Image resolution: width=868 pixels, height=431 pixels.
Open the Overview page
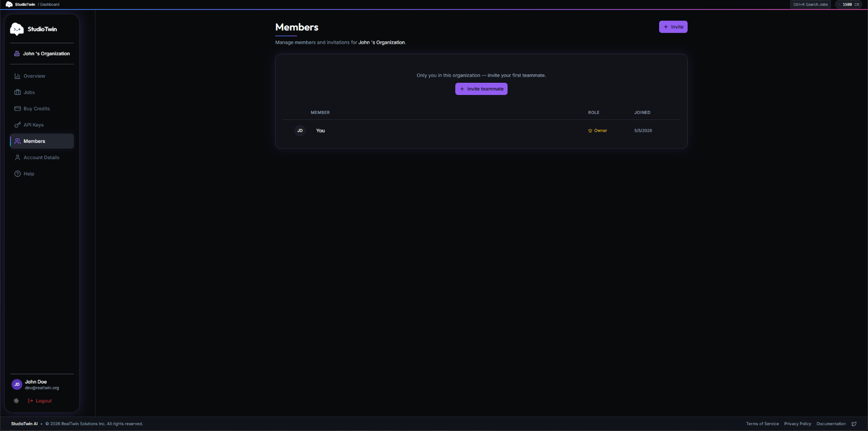[42, 76]
